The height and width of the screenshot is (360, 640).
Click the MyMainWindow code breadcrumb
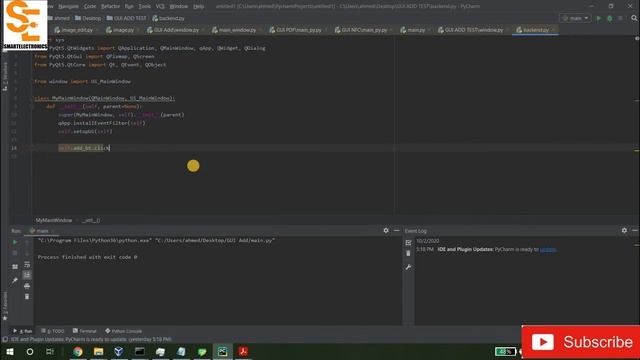click(53, 220)
